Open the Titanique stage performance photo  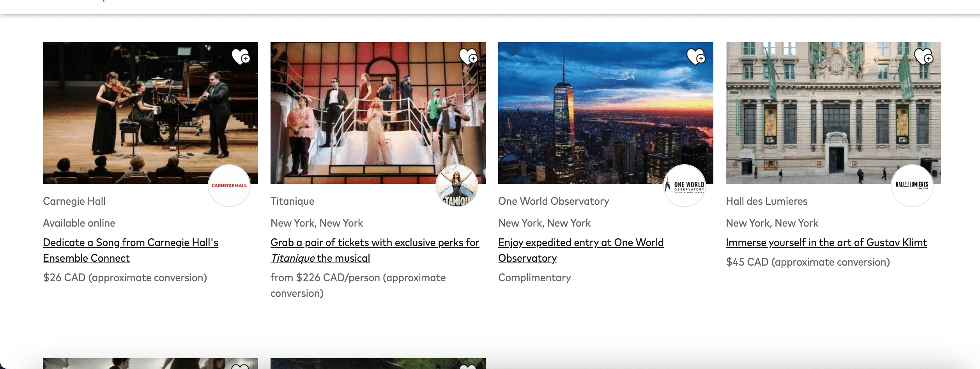[378, 113]
